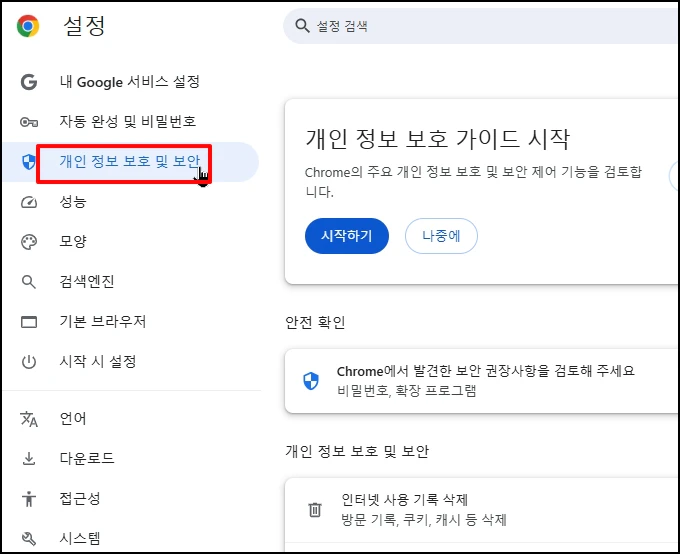
Task: Click the magnifier icon beside 검색엔진
Action: click(29, 282)
